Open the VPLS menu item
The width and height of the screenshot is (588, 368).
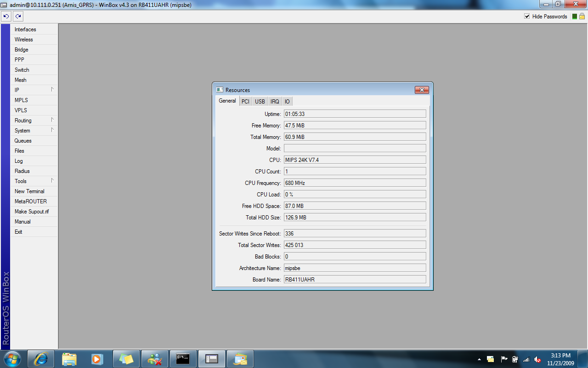(34, 110)
